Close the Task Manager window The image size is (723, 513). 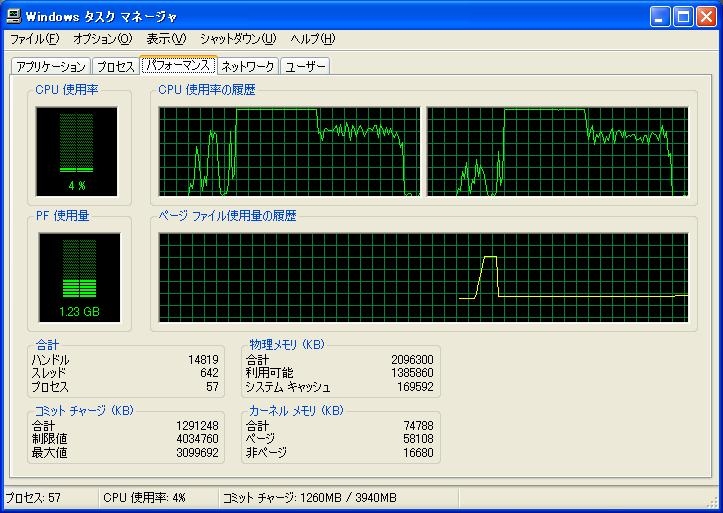pyautogui.click(x=706, y=17)
